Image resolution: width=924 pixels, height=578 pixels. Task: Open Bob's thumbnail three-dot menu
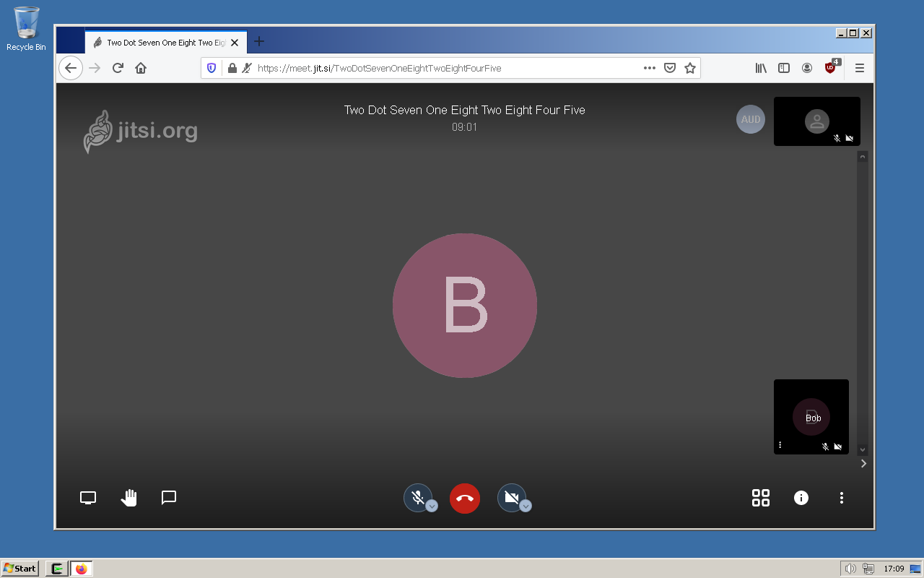coord(780,445)
